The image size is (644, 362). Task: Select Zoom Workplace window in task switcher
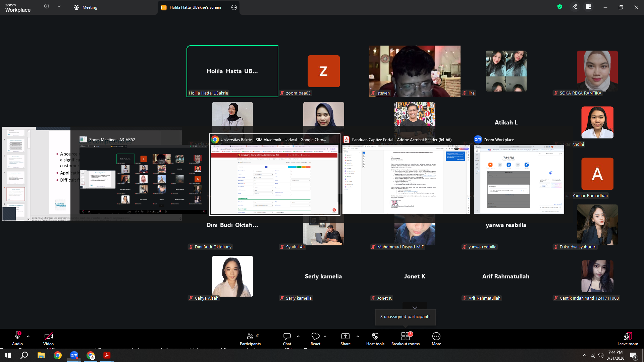[x=519, y=175]
